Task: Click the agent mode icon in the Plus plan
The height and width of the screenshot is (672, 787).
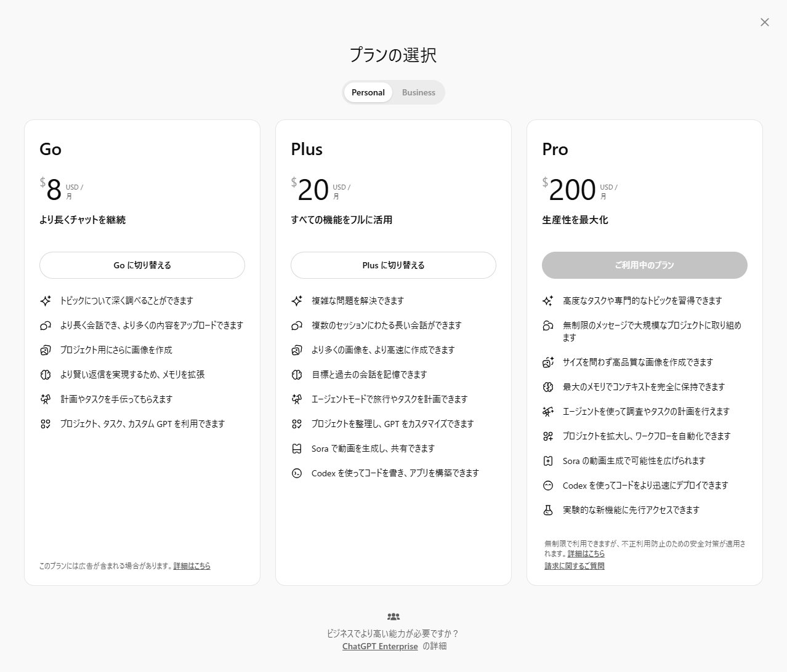Action: 296,399
